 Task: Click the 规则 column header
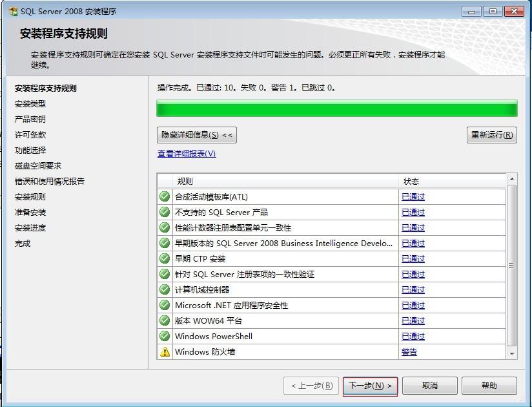(x=285, y=182)
